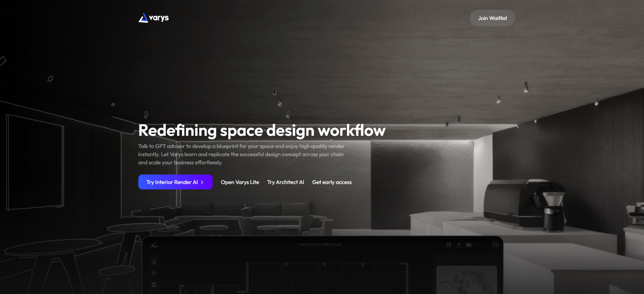Select the layout panel icon in the sidebar
Screen dimensions: 644x294
(x=154, y=262)
